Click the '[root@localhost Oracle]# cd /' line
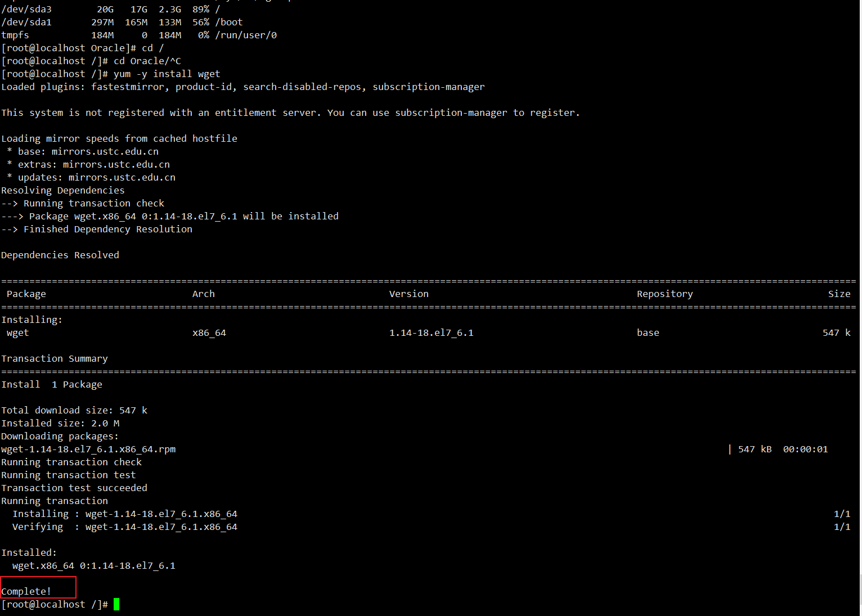Viewport: 862px width, 616px height. click(83, 48)
